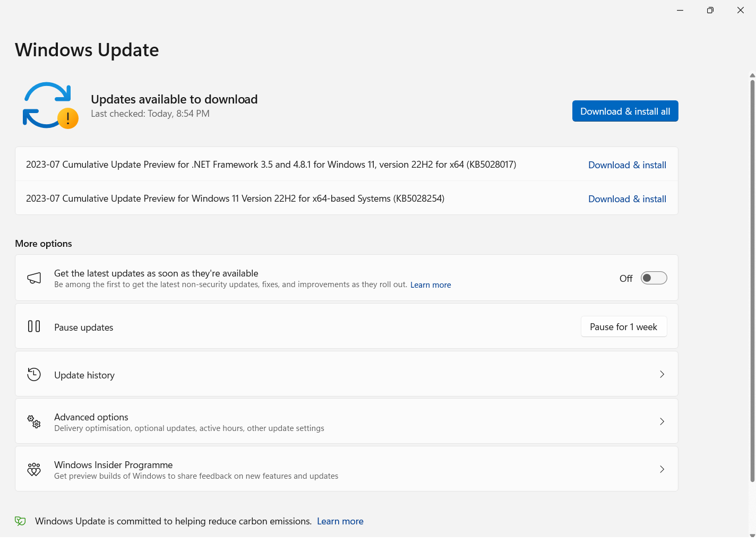Click 'Delivery optimisation, optional updates' description text
The image size is (756, 552).
[189, 428]
